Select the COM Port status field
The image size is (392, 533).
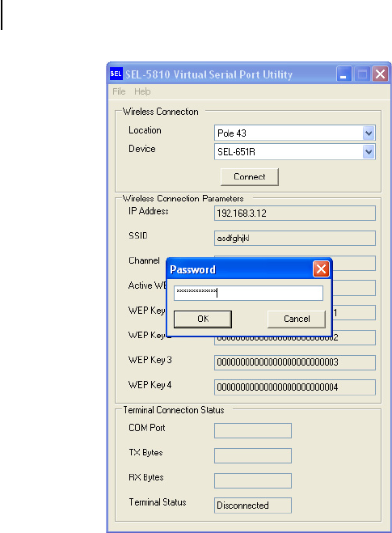[x=253, y=430]
